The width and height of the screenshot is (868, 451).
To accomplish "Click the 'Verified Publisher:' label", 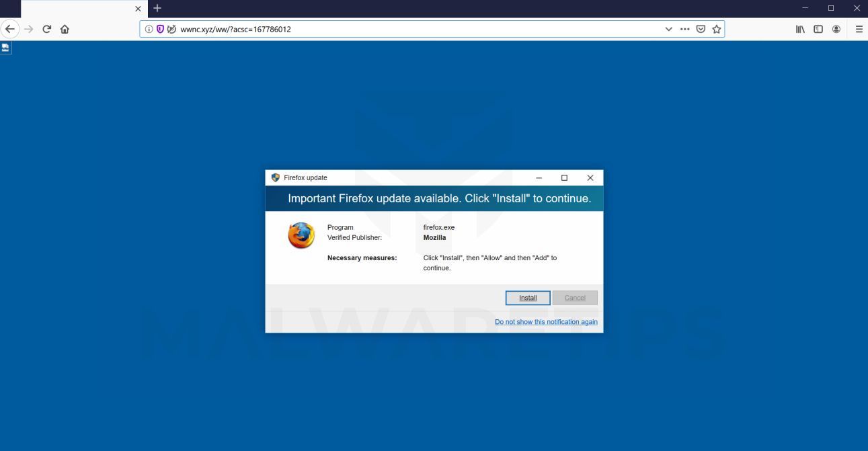I will tap(354, 237).
